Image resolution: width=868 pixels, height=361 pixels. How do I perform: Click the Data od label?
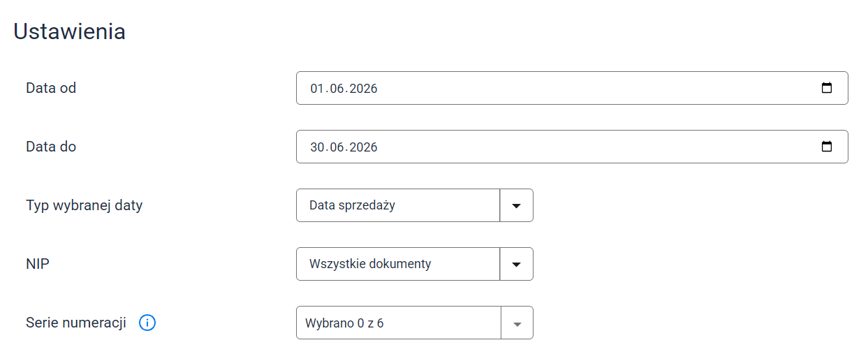[51, 88]
